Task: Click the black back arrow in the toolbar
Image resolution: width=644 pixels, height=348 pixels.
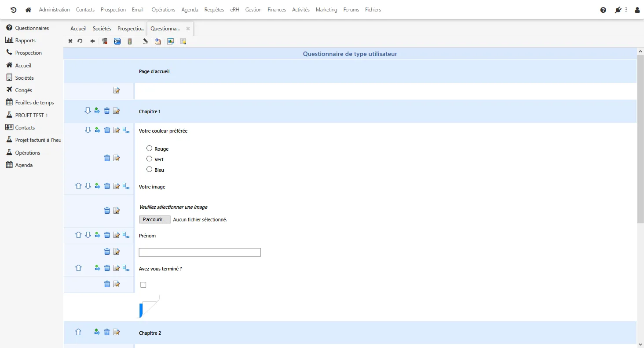Action: coord(92,41)
